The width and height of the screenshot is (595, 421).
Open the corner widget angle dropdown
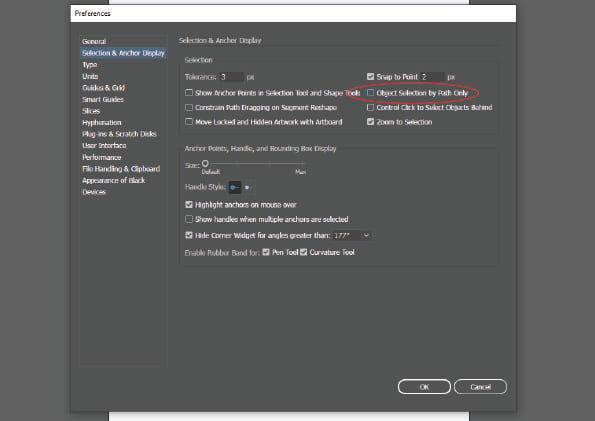[x=366, y=235]
